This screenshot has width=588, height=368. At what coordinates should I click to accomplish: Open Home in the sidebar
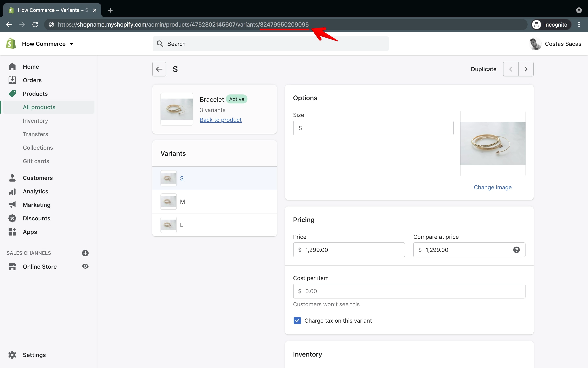click(x=31, y=67)
